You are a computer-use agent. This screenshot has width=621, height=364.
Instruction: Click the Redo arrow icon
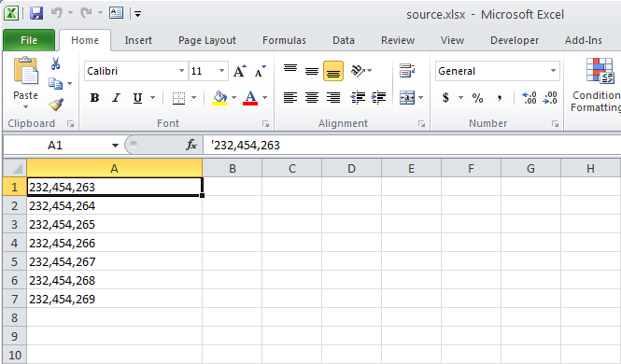pos(86,13)
